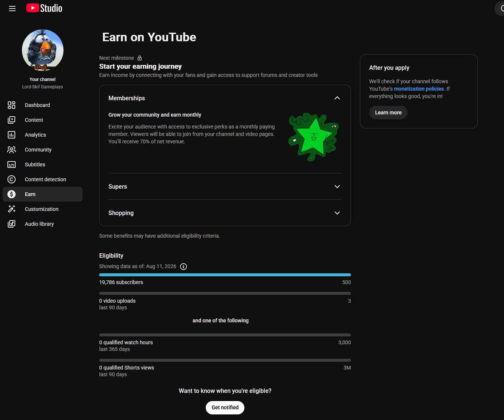Open the Earn sidebar item

click(x=42, y=194)
